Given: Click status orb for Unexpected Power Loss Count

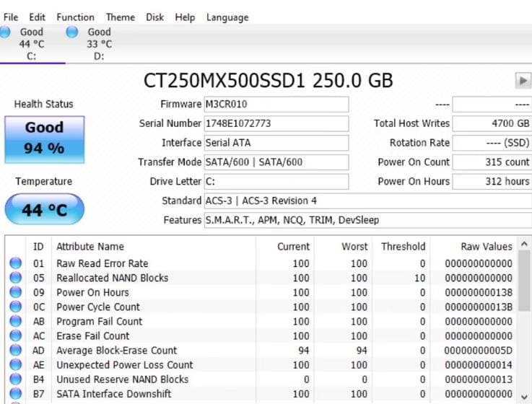Looking at the screenshot, I should tap(15, 364).
